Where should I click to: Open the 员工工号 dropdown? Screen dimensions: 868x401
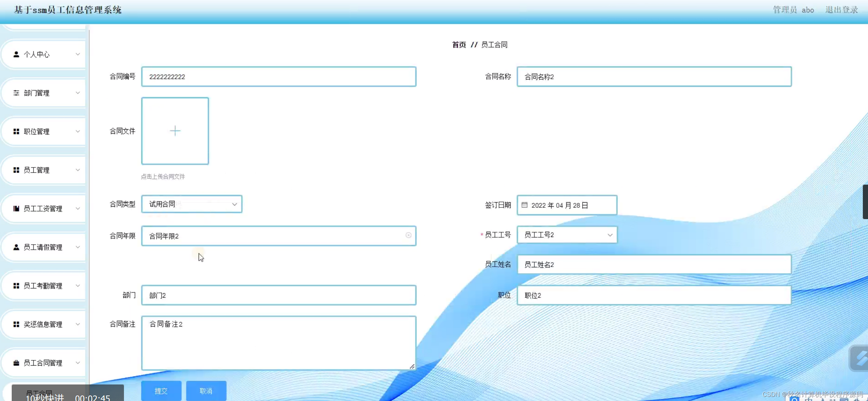(x=567, y=235)
